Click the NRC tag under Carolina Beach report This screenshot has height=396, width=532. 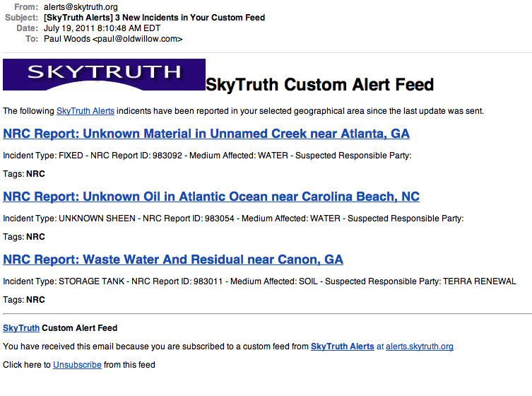point(35,237)
